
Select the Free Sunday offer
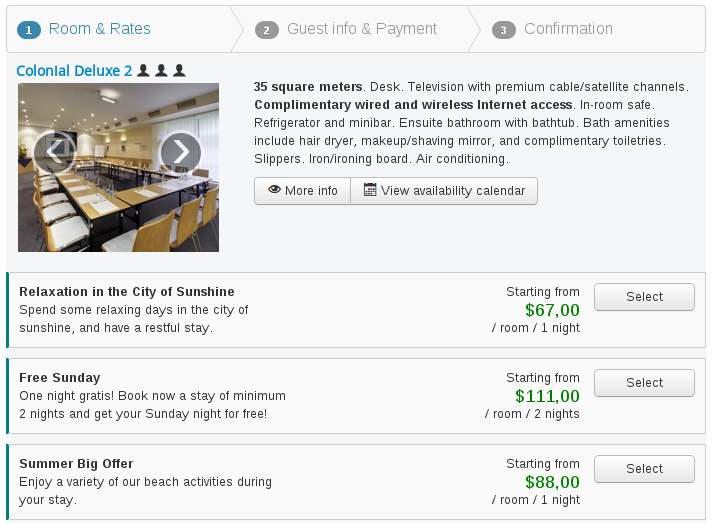644,383
